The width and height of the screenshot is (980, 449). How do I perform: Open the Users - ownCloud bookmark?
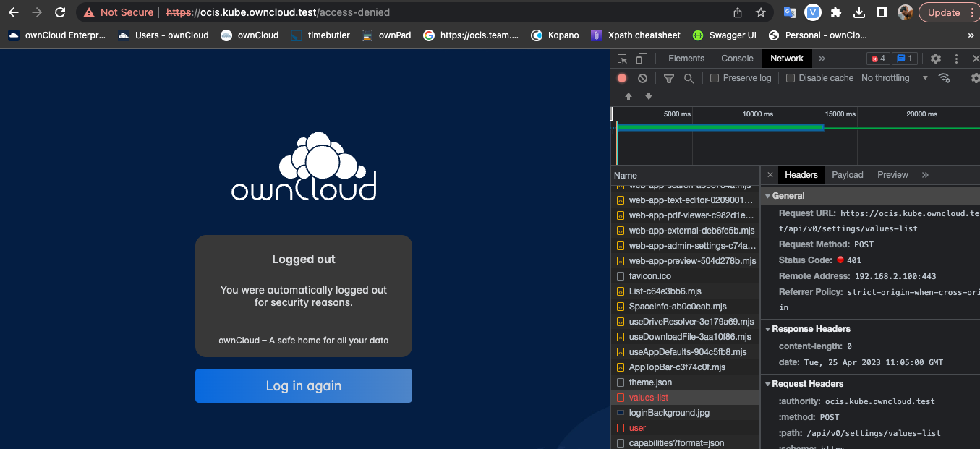(163, 35)
